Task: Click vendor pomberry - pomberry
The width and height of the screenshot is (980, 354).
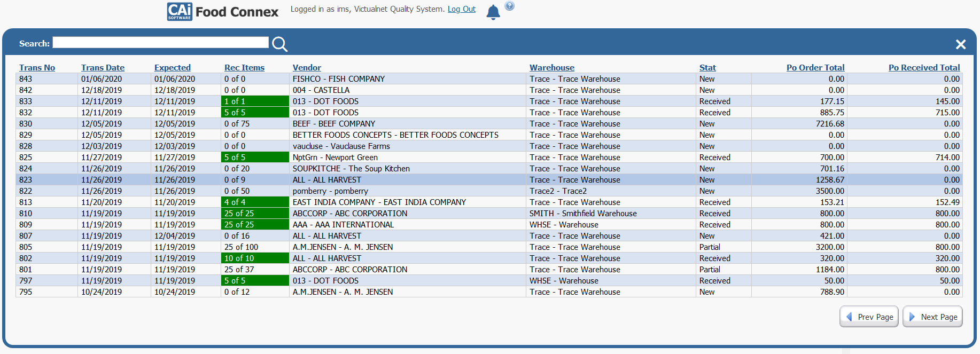Action: 330,191
